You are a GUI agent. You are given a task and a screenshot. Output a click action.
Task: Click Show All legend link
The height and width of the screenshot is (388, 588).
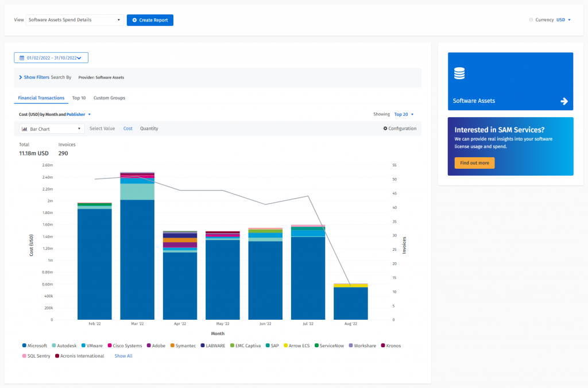pos(123,356)
